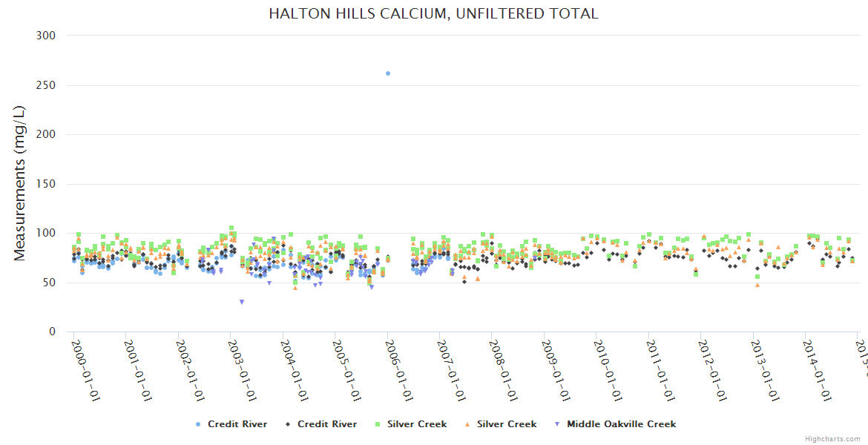This screenshot has height=445, width=868.
Task: Select the lowest orange triangle point near 2013-01-01
Action: pyautogui.click(x=757, y=285)
